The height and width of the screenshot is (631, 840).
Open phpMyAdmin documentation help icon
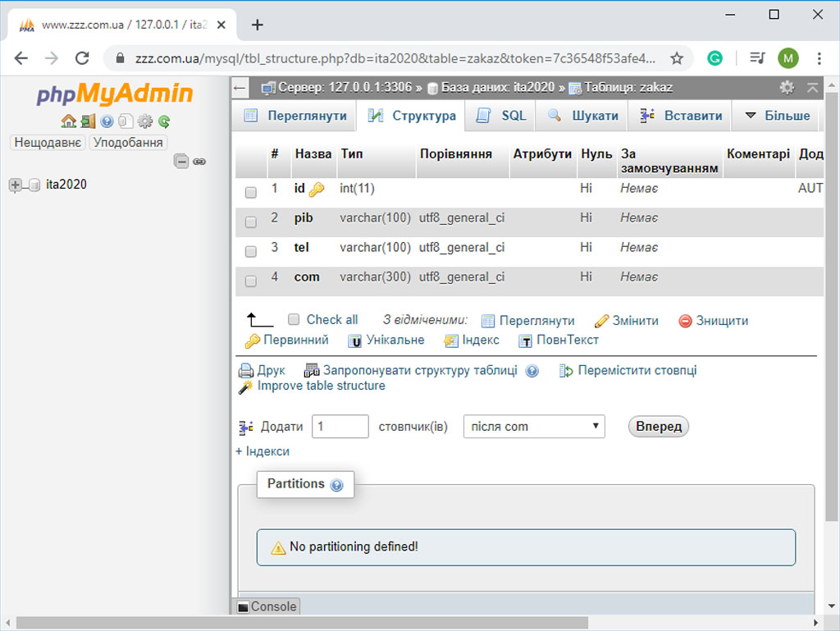tap(107, 121)
